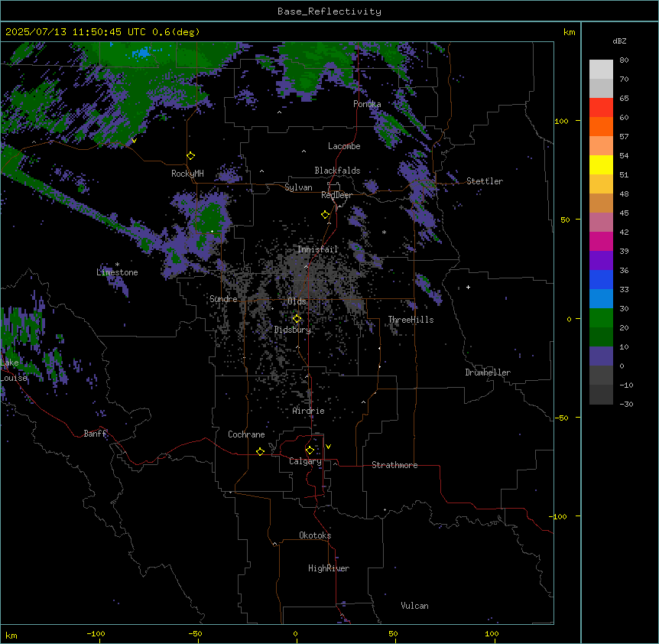This screenshot has width=659, height=644.
Task: Click the Innisfail city label
Action: point(318,249)
